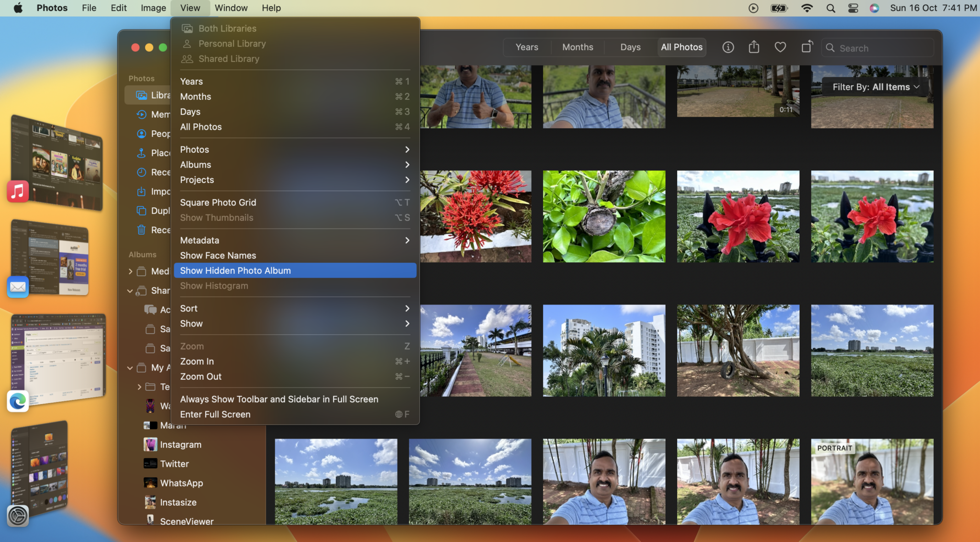Expand the Albums submenu
Screen dimensions: 980x542
(295, 165)
